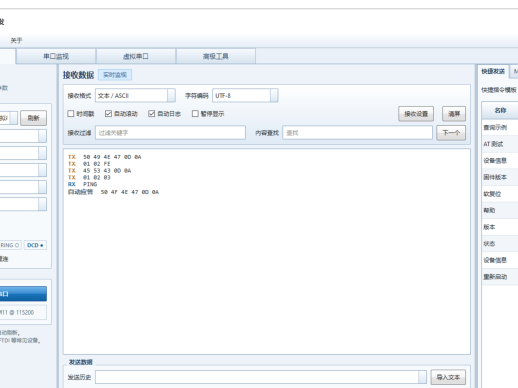The height and width of the screenshot is (388, 518).
Task: Select the 帮助 command row
Action: [500, 210]
